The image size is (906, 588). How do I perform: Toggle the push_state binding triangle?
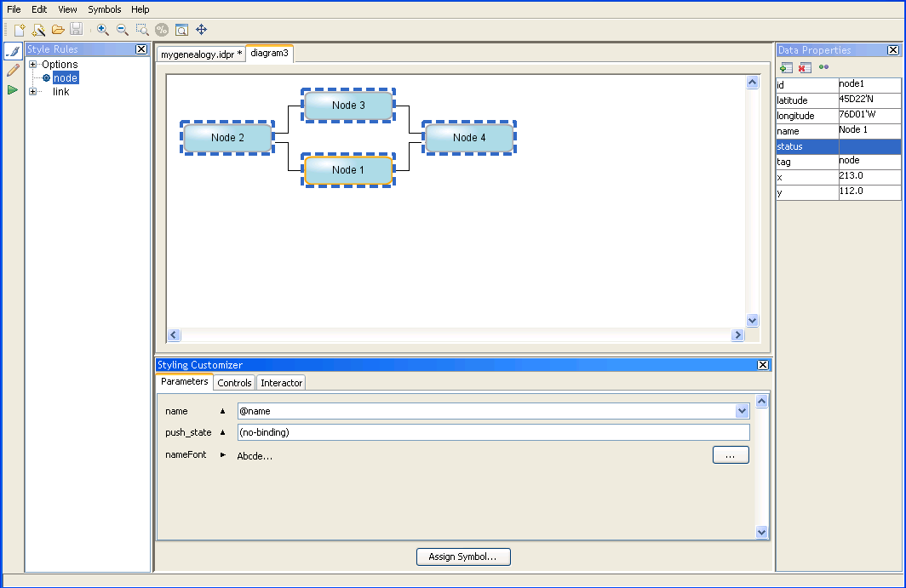coord(223,433)
